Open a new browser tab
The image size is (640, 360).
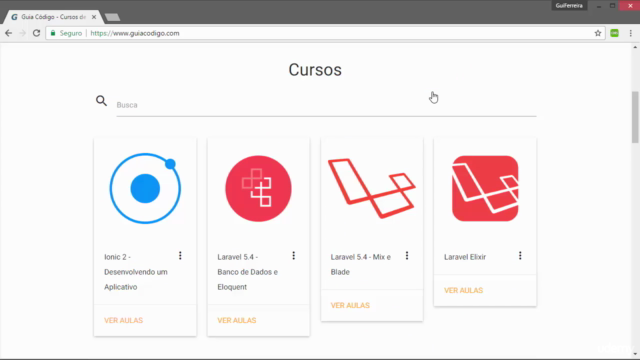click(112, 17)
